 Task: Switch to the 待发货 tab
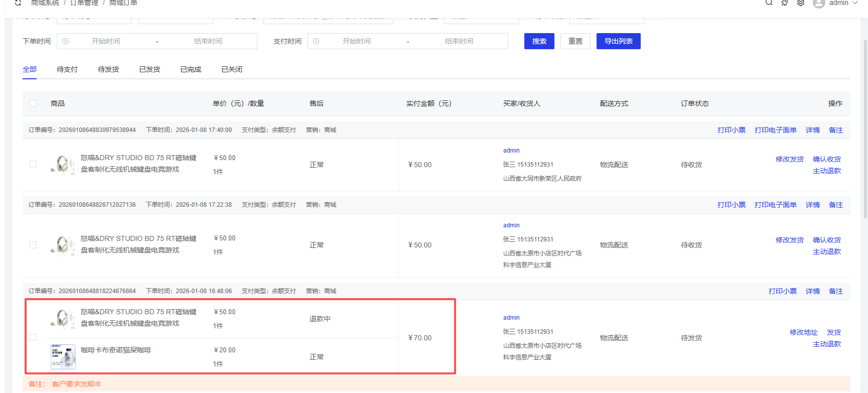click(x=108, y=69)
